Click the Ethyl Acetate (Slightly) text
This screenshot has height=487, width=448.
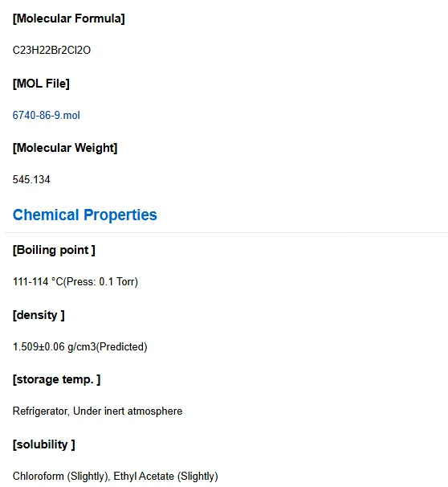click(x=165, y=476)
